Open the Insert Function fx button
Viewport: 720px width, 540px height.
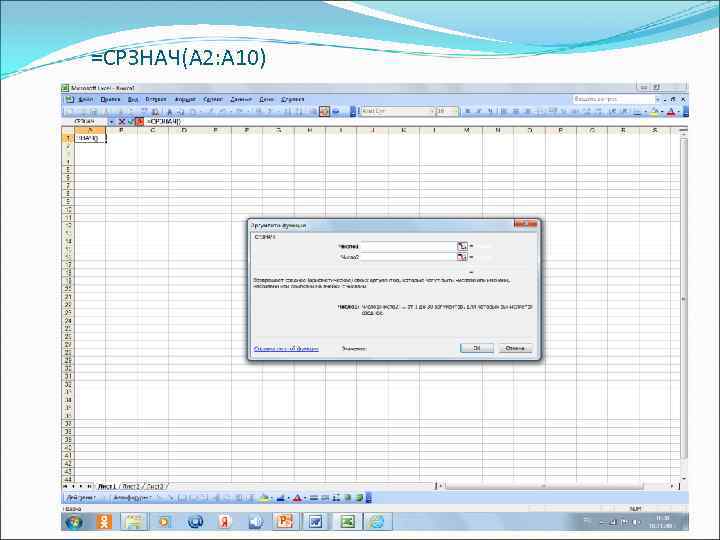click(140, 122)
